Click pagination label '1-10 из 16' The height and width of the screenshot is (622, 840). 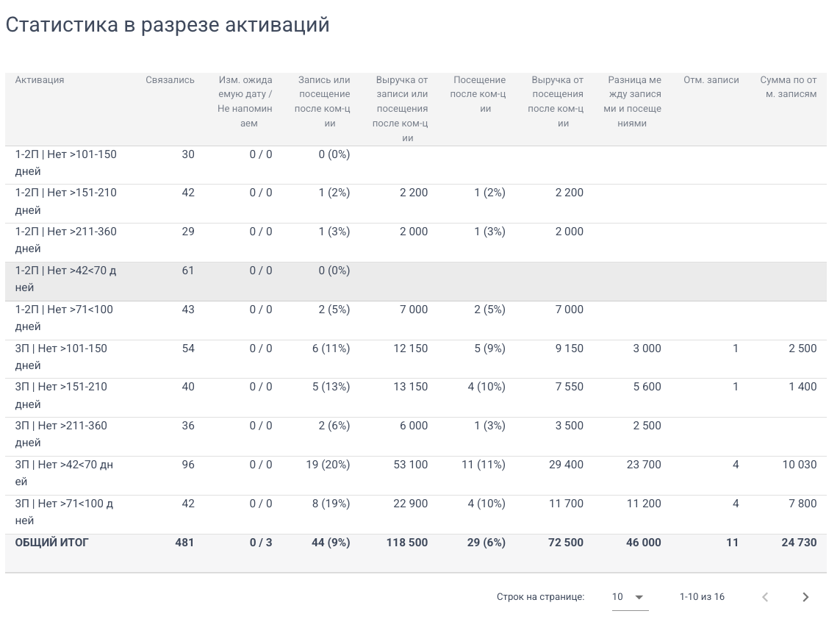pyautogui.click(x=702, y=597)
